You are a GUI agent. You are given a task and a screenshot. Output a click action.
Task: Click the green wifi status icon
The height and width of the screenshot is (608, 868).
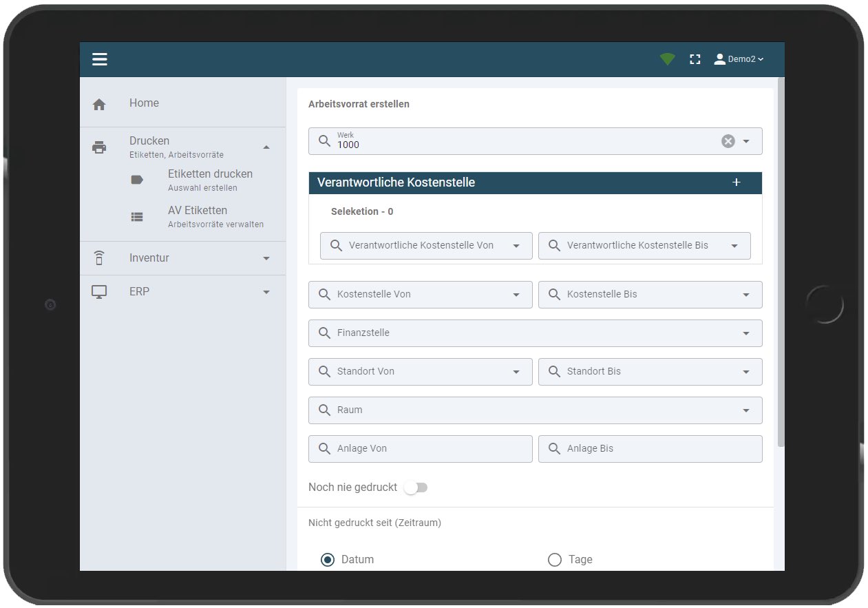(x=667, y=59)
